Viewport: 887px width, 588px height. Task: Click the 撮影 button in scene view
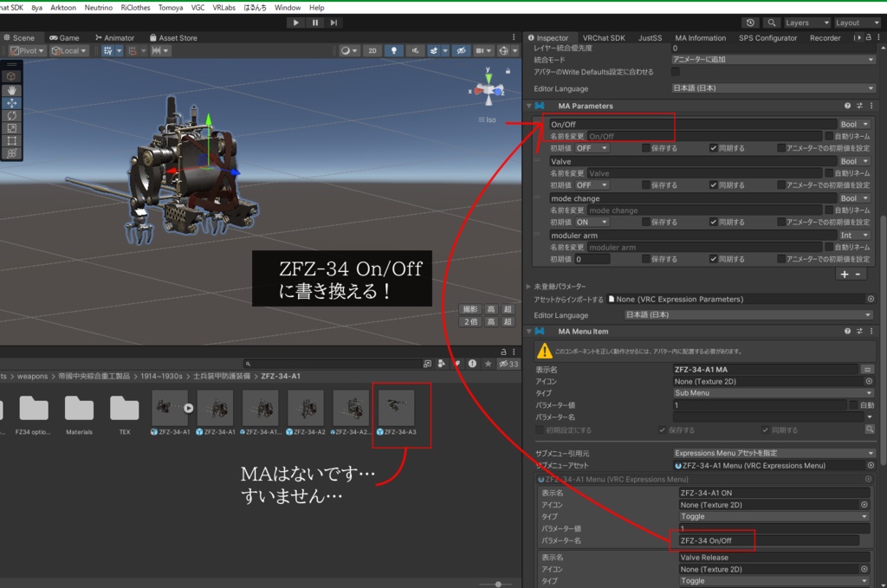pyautogui.click(x=470, y=309)
